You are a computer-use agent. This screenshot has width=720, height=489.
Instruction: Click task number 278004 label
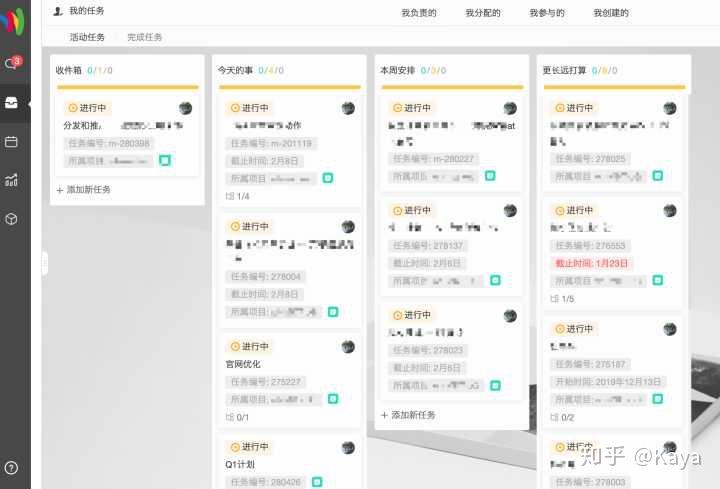265,276
